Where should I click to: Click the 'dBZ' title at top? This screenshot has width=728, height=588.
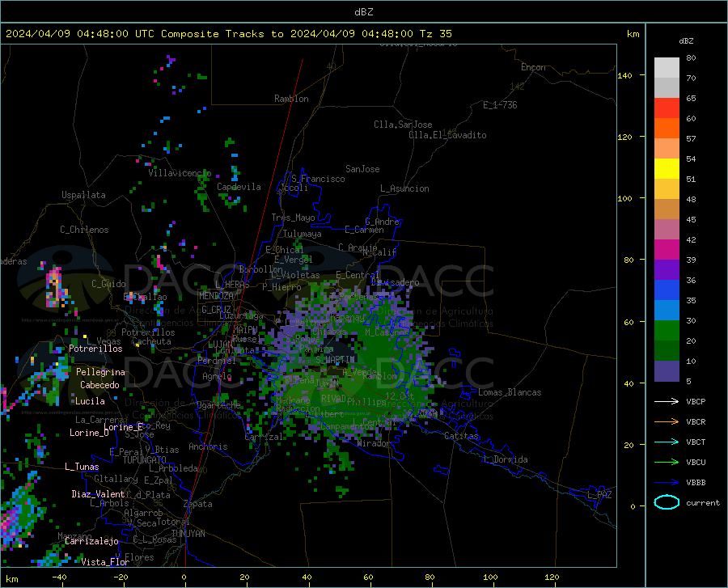[x=363, y=12]
